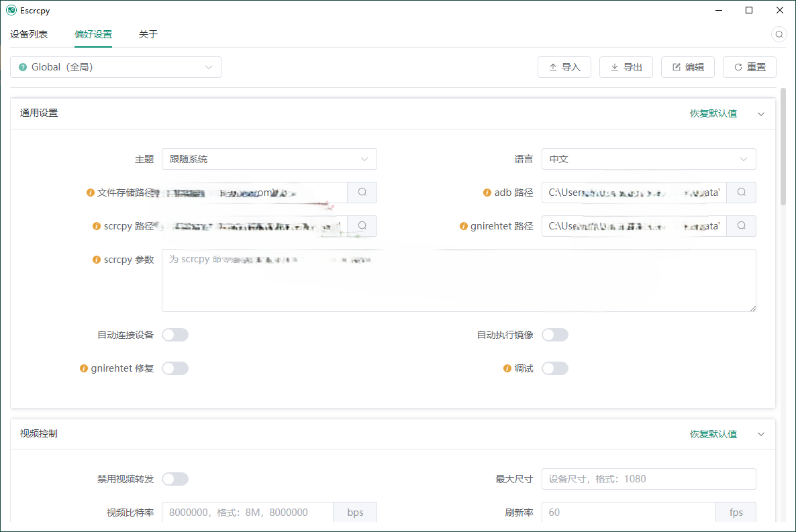The height and width of the screenshot is (532, 796).
Task: Open the Global (全局) scope dropdown
Action: [115, 67]
